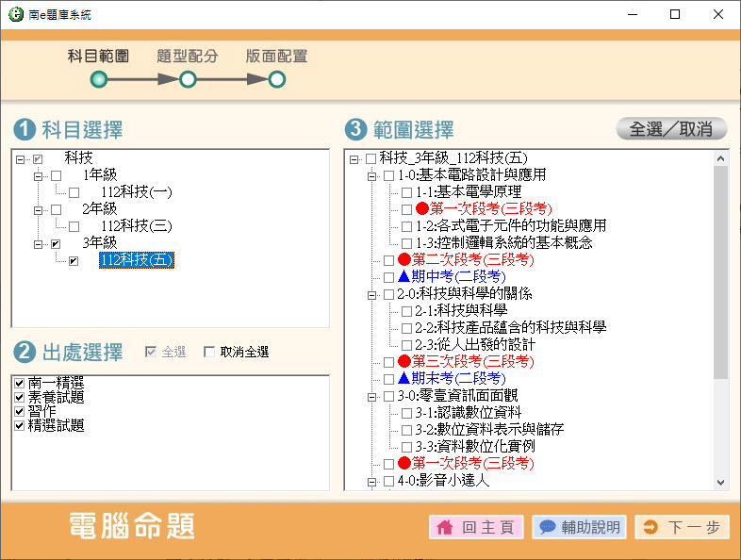The width and height of the screenshot is (741, 560).
Task: Click the 下一步 button
Action: [x=682, y=527]
